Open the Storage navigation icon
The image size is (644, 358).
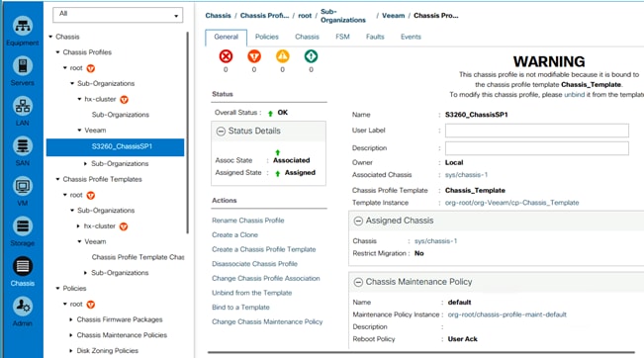coord(23,226)
